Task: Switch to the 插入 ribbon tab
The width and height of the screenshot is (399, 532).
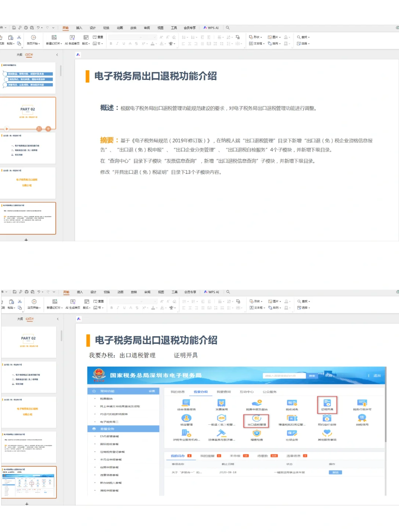Action: 79,28
